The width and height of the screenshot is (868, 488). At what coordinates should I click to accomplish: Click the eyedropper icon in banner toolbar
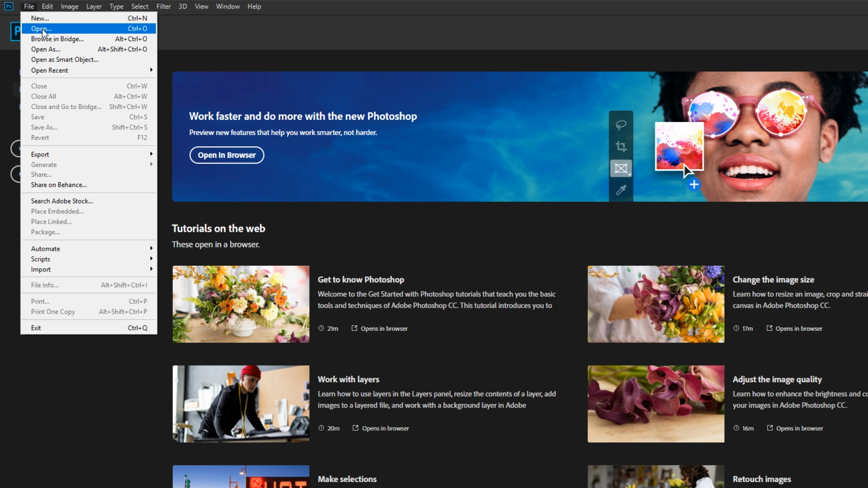(621, 190)
